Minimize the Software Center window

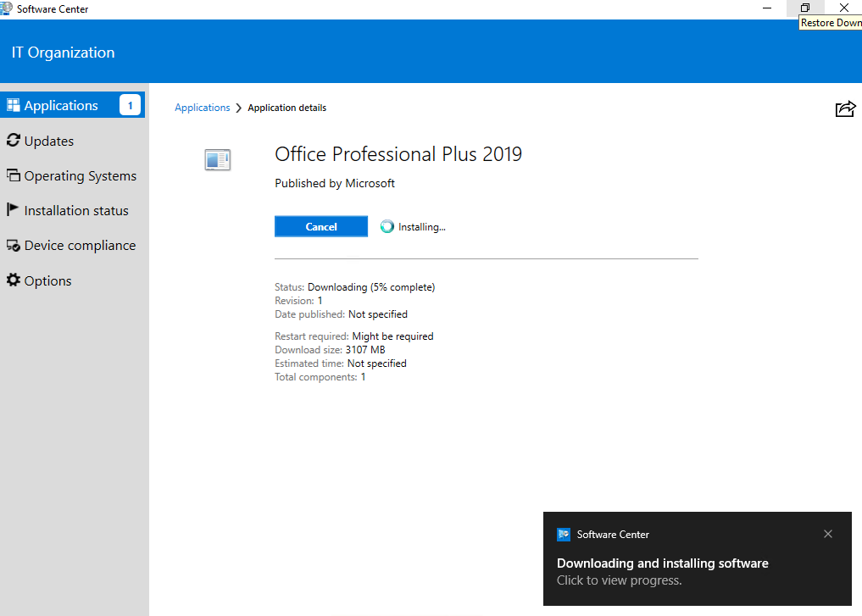point(767,8)
